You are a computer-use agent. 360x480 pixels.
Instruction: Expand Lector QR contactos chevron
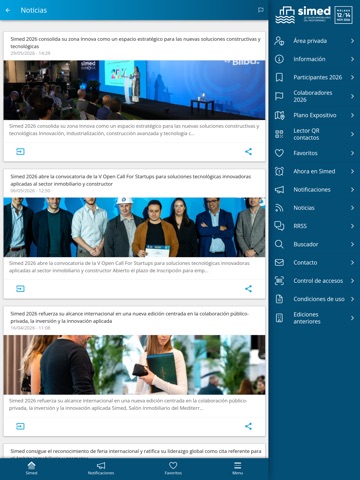pyautogui.click(x=352, y=134)
